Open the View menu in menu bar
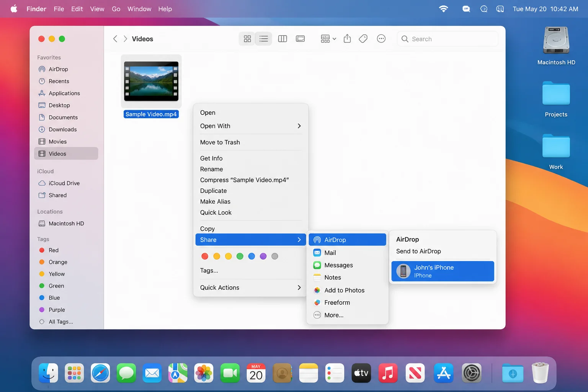Image resolution: width=588 pixels, height=392 pixels. (x=97, y=9)
